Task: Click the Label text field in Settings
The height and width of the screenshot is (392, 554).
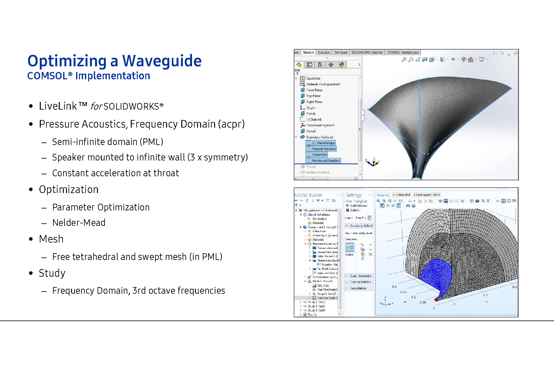Action: pos(361,218)
